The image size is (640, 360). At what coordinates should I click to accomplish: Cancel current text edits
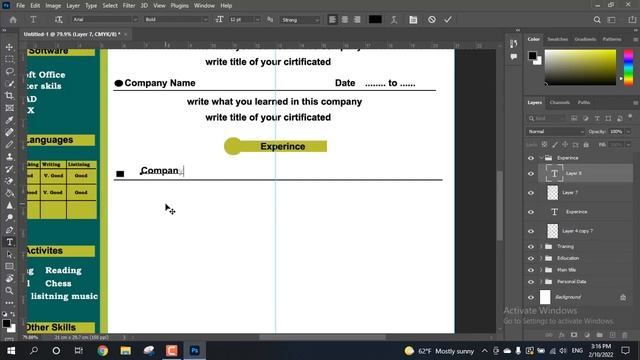click(x=431, y=20)
